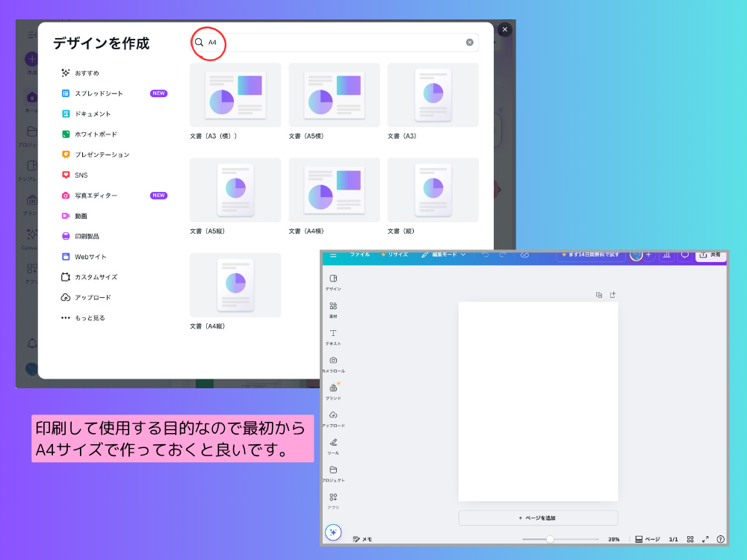Select おすすめ category

tap(80, 73)
